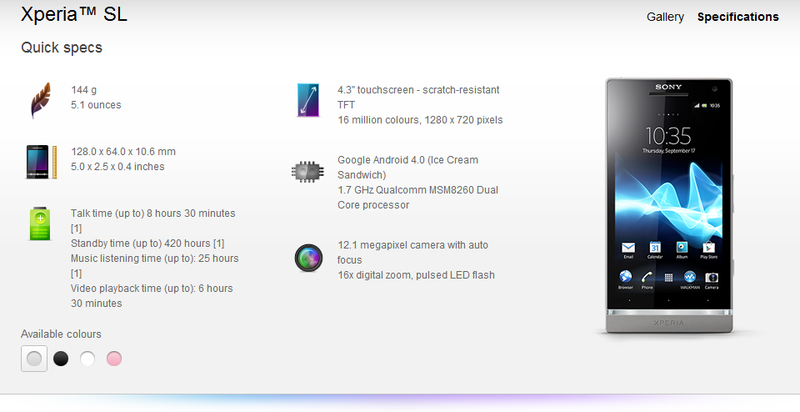The width and height of the screenshot is (800, 412).
Task: Click the Video playback time text
Action: point(152,296)
